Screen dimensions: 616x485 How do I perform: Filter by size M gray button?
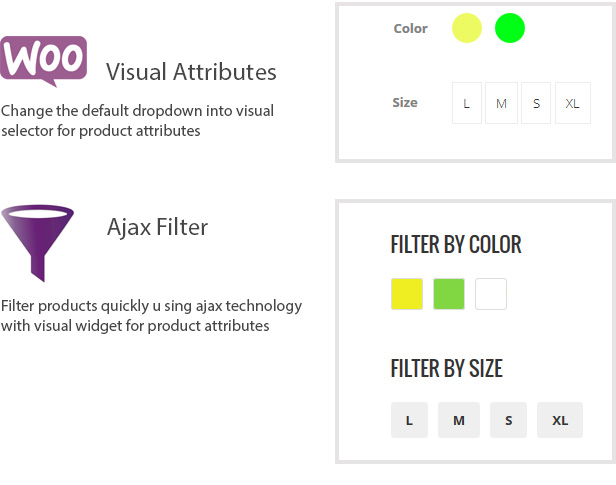[459, 420]
